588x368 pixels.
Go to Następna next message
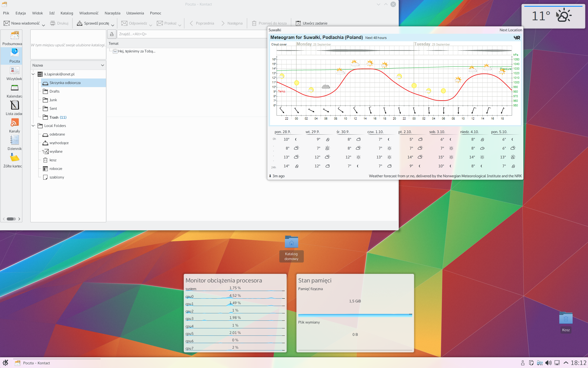(232, 23)
